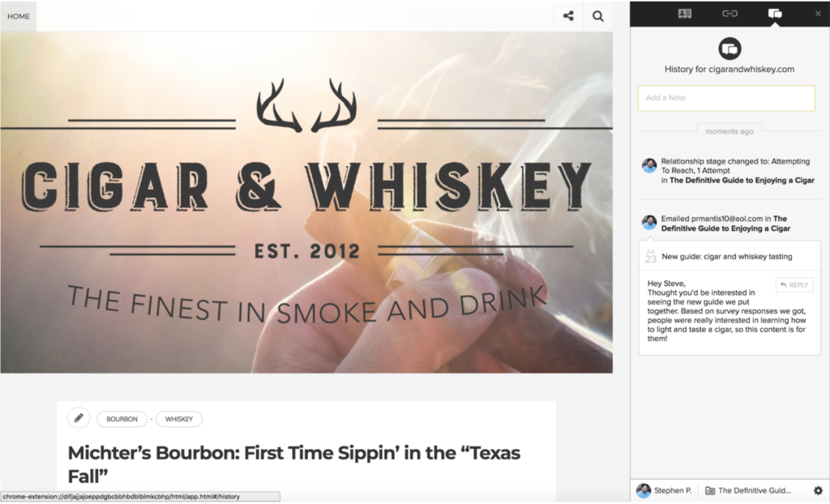
Task: Switch to the links tab icon
Action: click(730, 14)
